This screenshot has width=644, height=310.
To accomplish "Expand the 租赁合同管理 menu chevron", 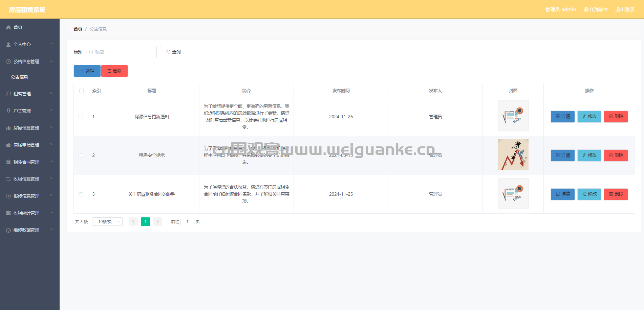I will [x=52, y=162].
